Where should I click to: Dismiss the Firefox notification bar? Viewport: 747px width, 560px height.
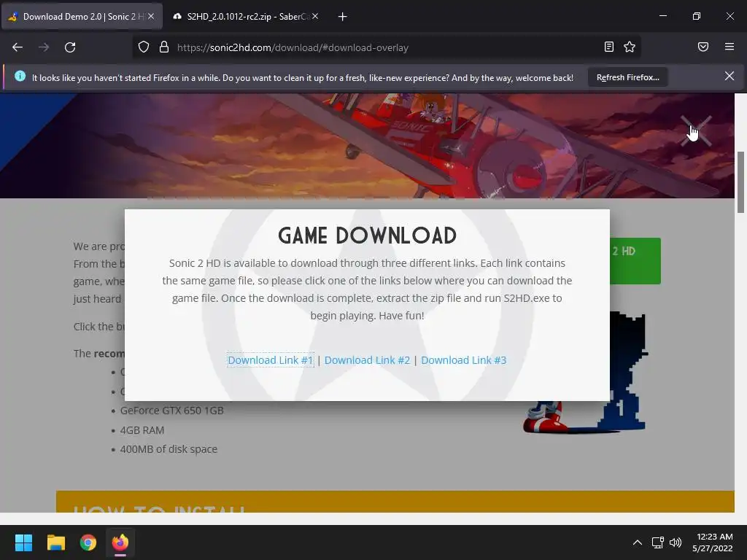click(x=729, y=76)
